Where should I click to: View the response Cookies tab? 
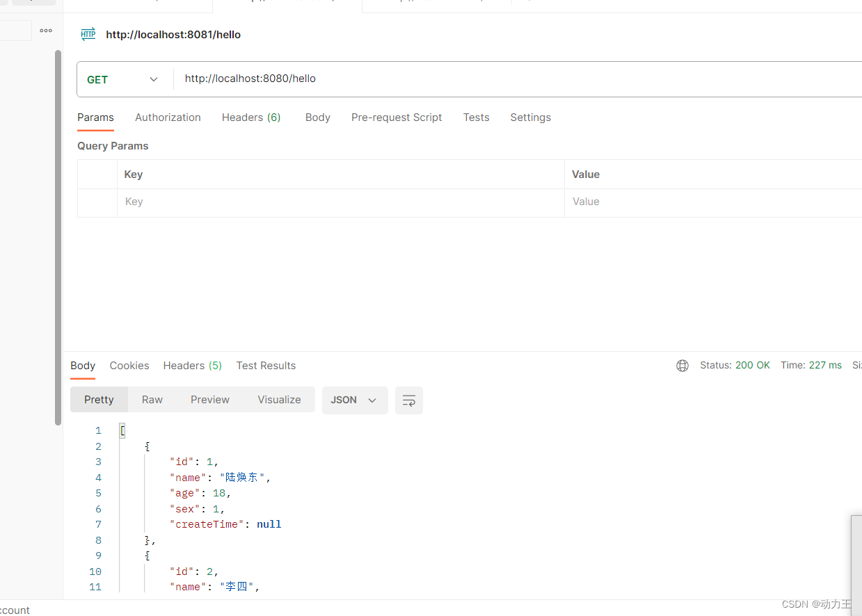[129, 366]
